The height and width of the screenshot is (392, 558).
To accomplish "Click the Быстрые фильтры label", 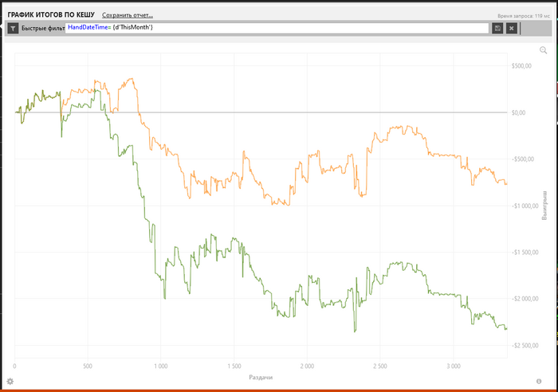I will tap(43, 28).
